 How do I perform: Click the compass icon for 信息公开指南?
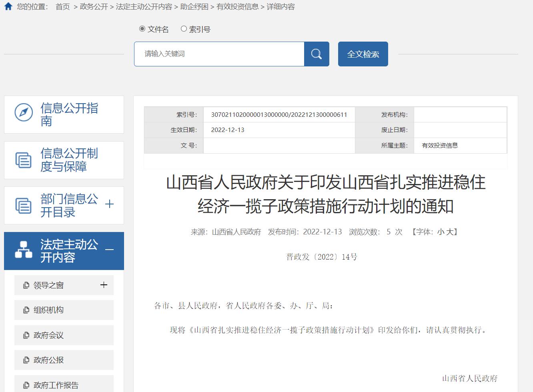(24, 112)
